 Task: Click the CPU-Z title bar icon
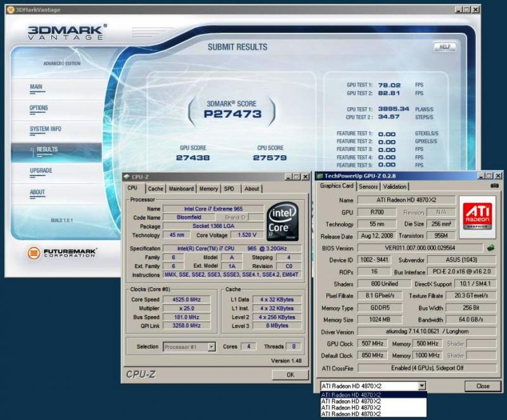[x=127, y=177]
